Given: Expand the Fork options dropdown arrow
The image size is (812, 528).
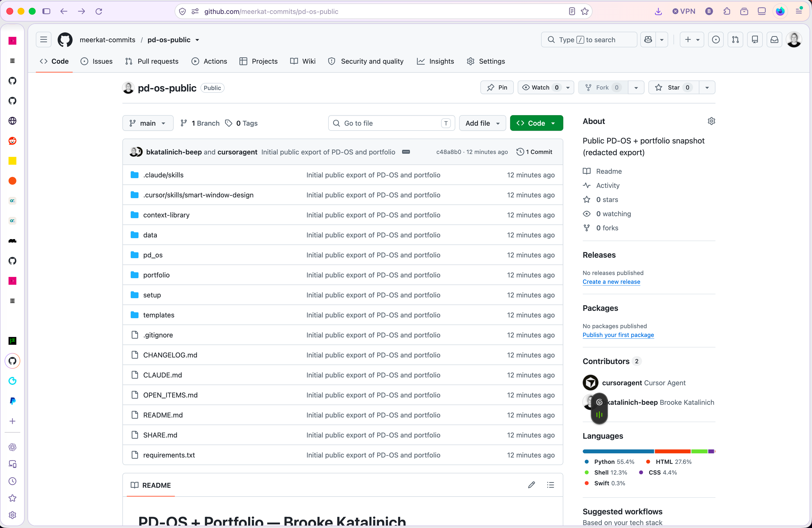Looking at the screenshot, I should (636, 87).
